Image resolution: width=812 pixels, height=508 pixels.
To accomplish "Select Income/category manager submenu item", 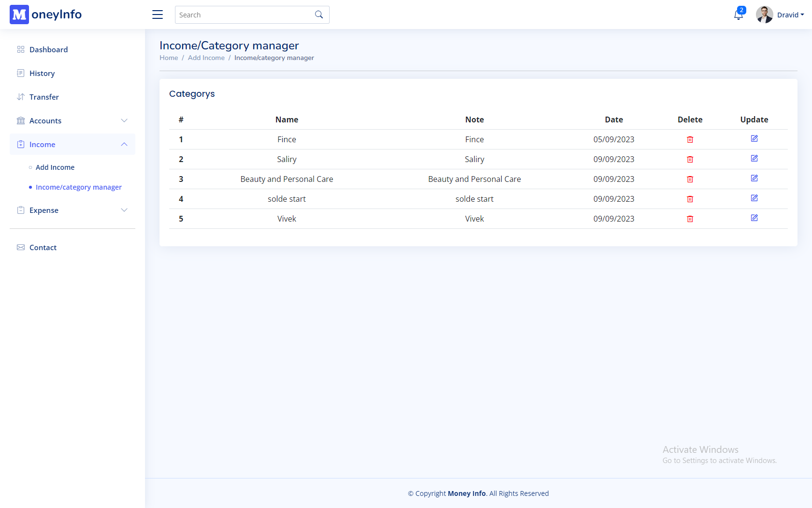I will 79,187.
